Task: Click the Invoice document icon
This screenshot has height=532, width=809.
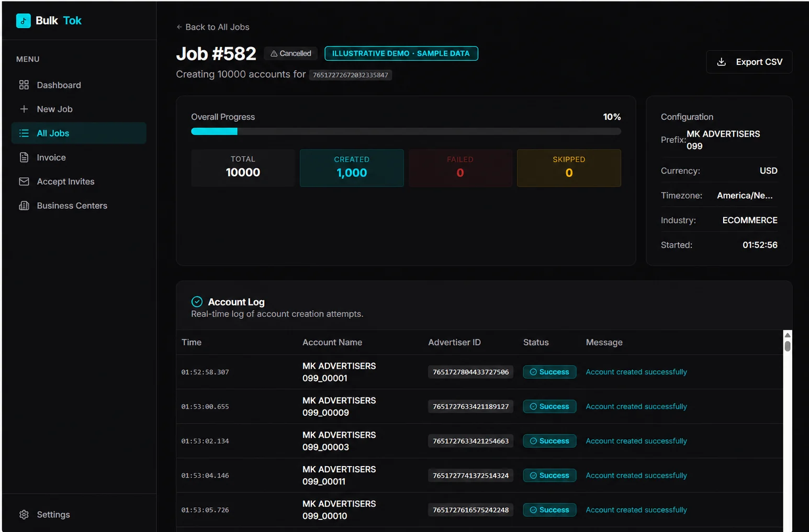Action: point(24,157)
